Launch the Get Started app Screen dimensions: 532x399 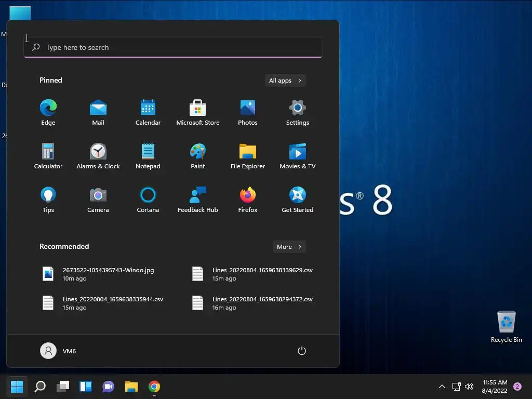298,200
